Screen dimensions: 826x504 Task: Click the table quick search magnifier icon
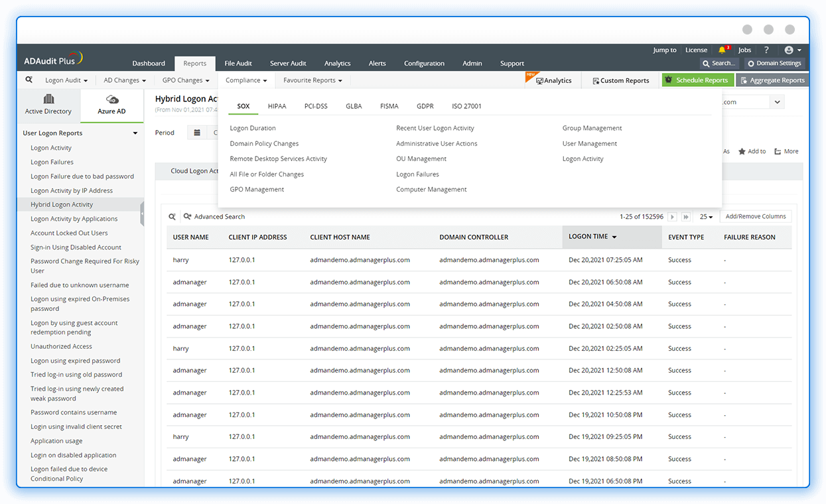click(x=172, y=217)
